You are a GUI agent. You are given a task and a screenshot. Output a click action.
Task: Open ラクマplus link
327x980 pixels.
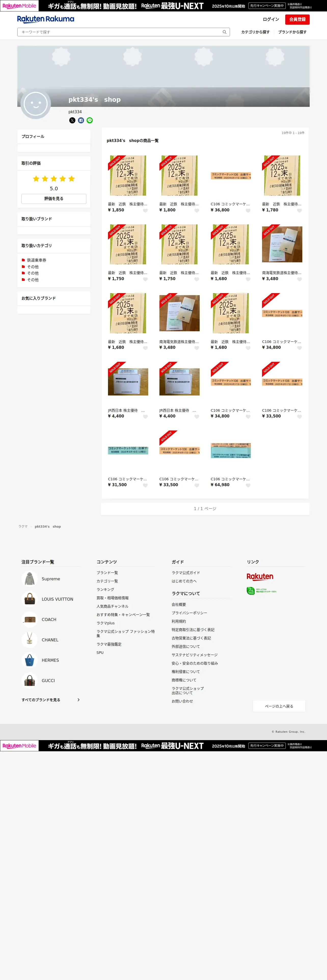tap(105, 623)
